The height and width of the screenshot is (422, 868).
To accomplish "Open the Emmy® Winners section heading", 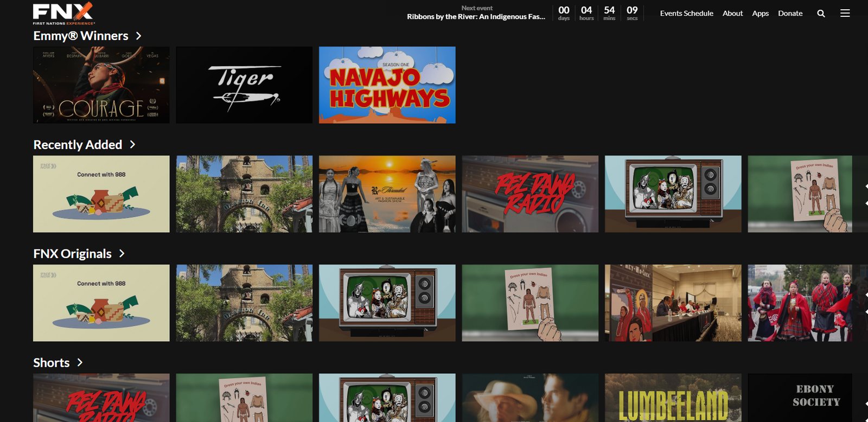I will 81,36.
